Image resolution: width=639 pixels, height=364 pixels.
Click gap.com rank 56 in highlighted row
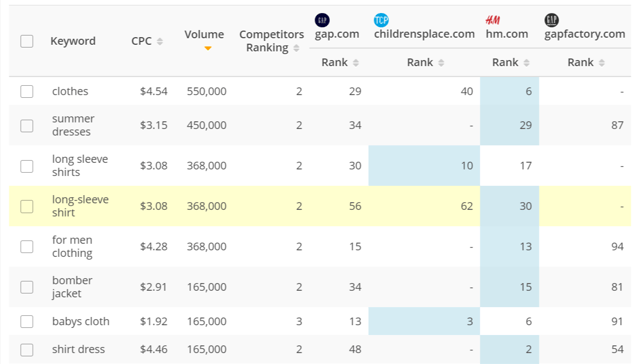point(355,206)
